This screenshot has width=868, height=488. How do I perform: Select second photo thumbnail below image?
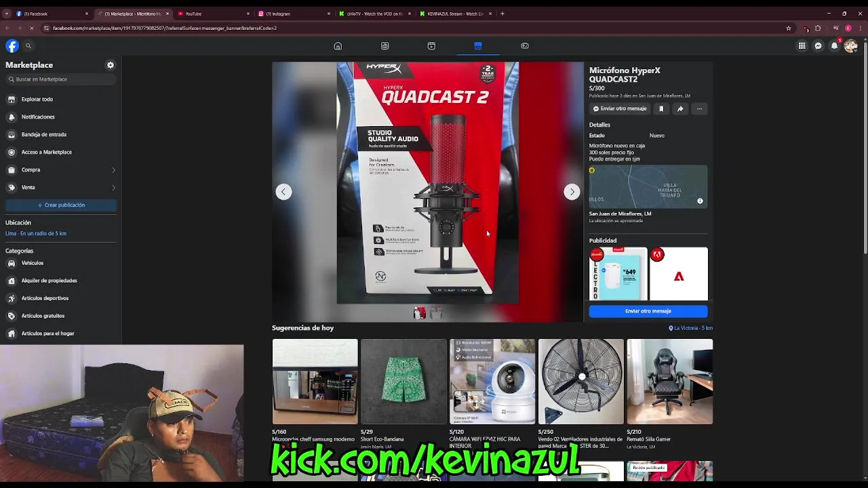coord(436,312)
